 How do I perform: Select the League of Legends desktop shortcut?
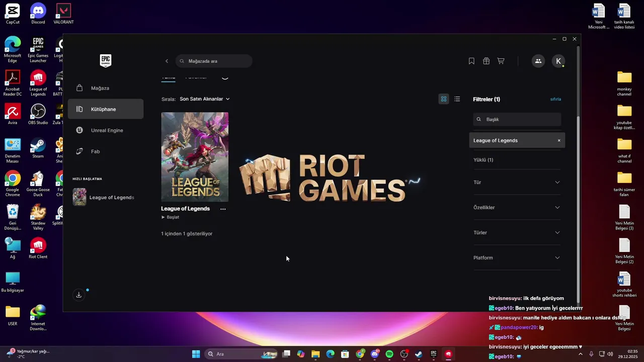point(38,83)
